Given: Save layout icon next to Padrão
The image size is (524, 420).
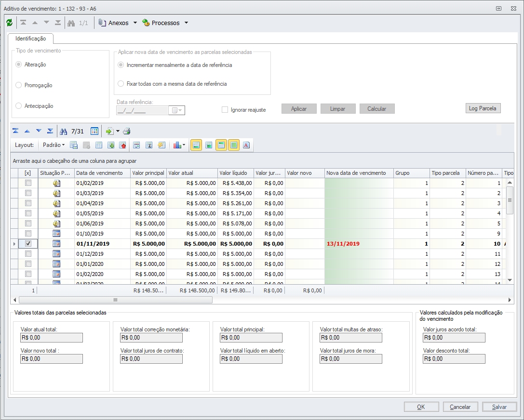Looking at the screenshot, I should coord(74,145).
